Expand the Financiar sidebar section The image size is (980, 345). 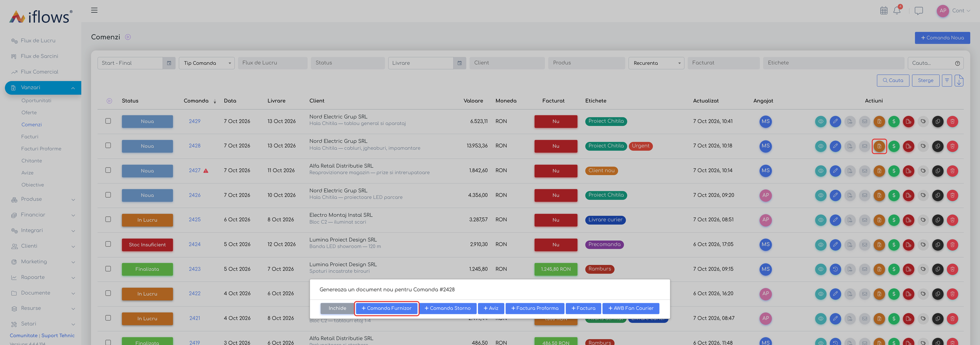[43, 215]
